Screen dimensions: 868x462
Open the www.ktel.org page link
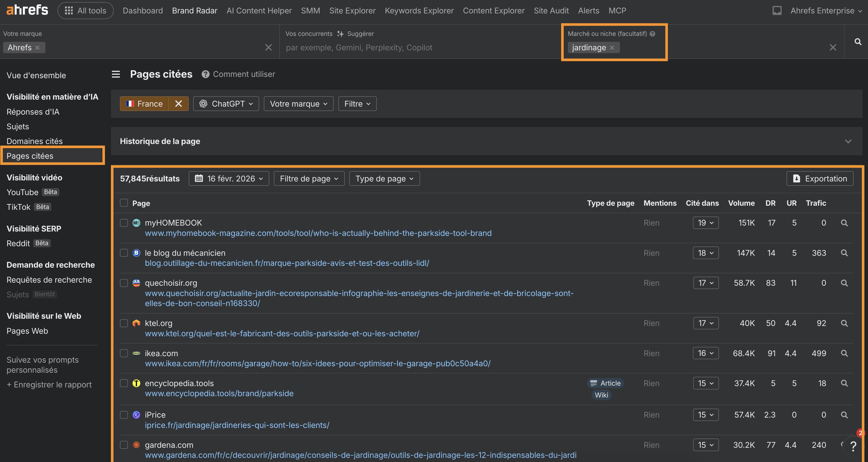click(282, 333)
